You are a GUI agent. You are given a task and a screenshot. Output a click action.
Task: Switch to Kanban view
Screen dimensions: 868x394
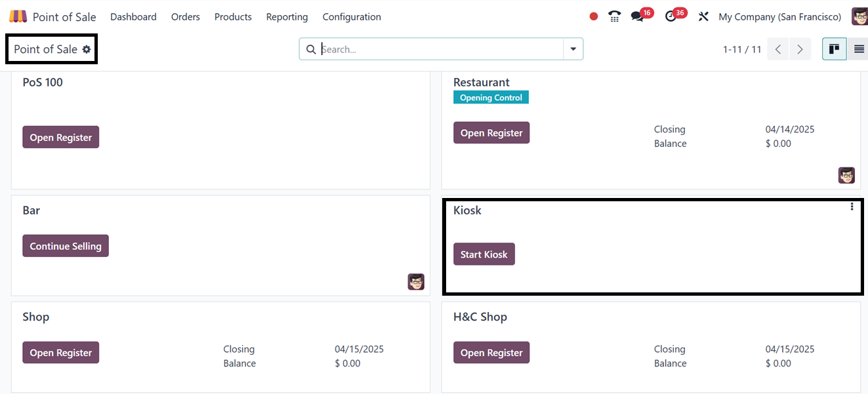coord(835,49)
